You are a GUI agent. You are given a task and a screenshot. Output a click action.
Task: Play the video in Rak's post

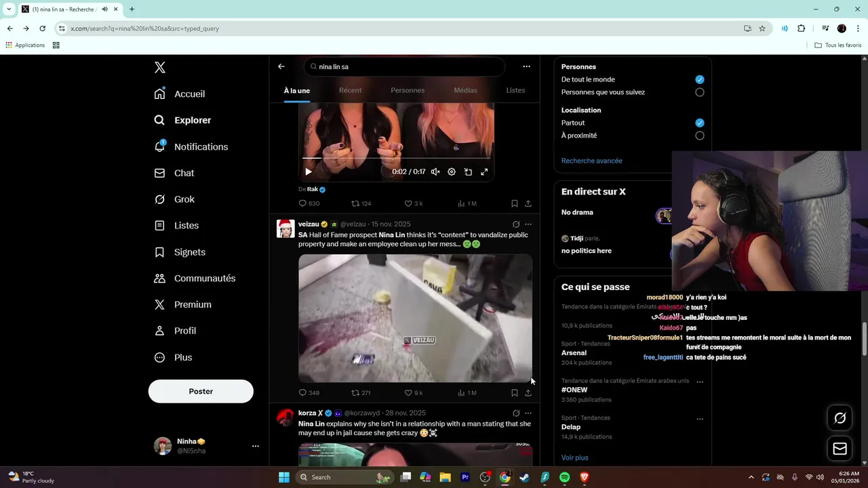click(x=309, y=172)
